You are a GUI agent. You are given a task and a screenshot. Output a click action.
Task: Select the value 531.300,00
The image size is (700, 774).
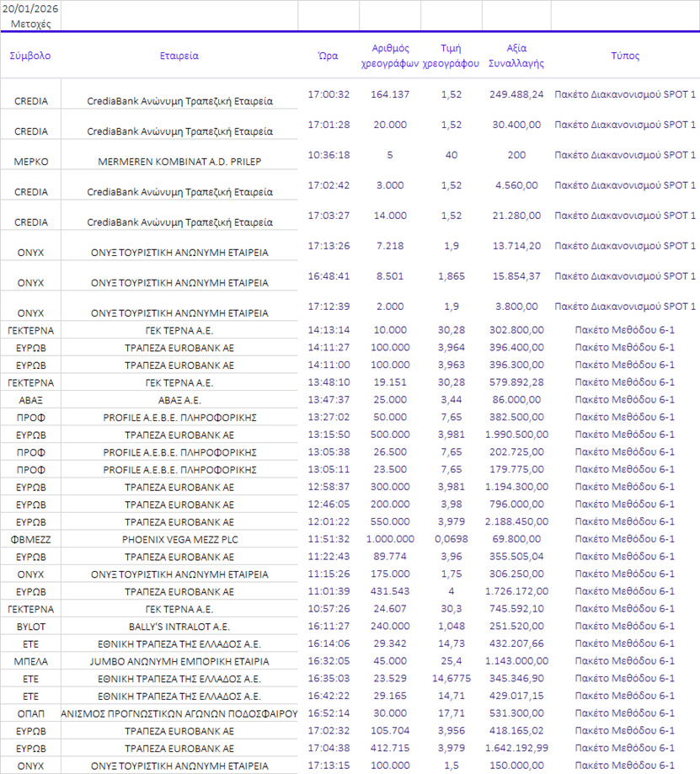(x=516, y=713)
